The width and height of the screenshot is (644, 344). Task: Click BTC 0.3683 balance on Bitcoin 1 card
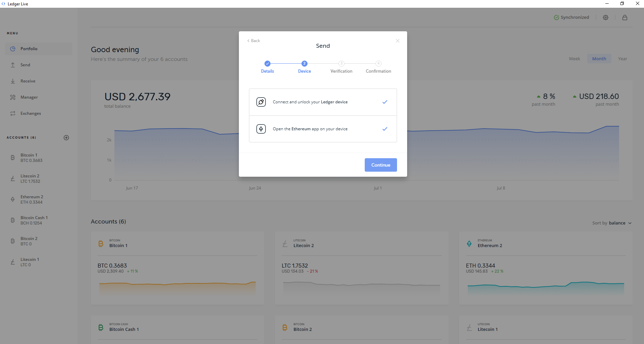point(112,266)
